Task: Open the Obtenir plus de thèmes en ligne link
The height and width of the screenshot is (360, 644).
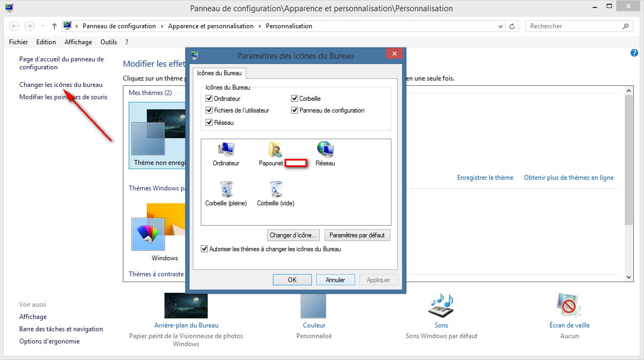Action: (569, 178)
